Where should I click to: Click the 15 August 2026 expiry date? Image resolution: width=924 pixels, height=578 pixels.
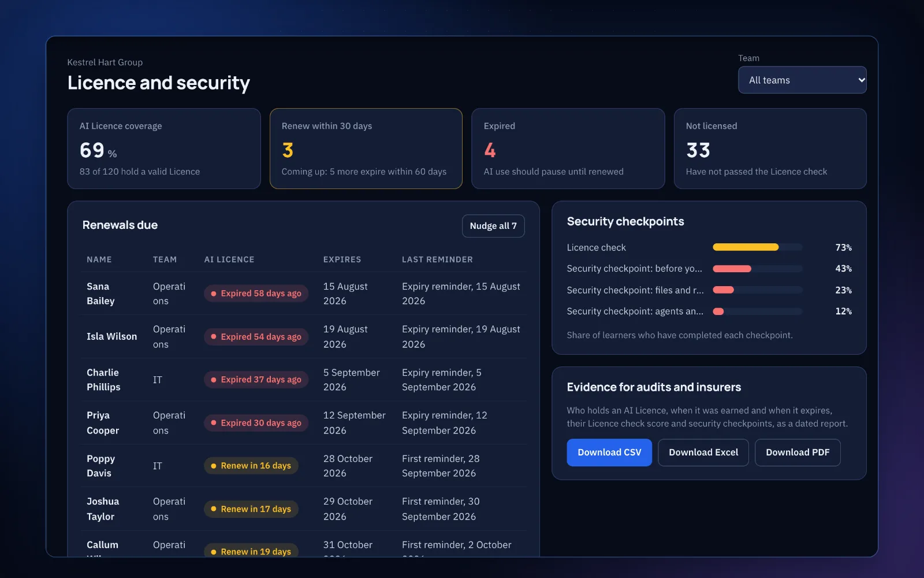(x=345, y=294)
